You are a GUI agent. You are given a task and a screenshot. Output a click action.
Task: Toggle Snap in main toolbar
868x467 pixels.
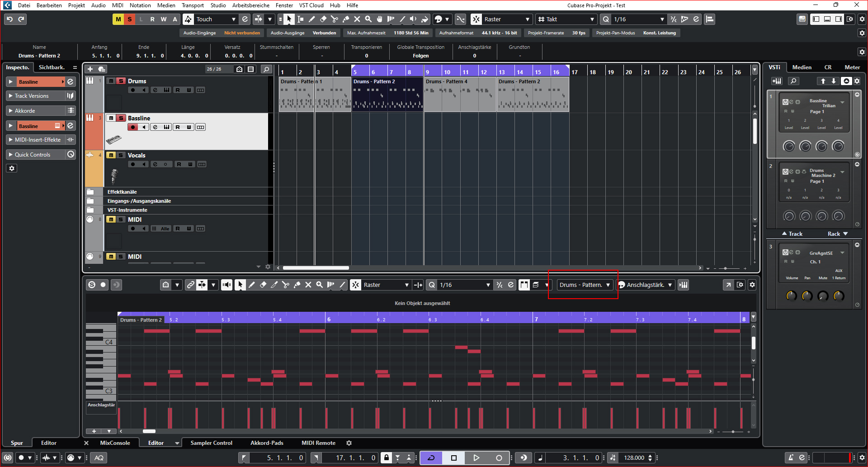476,19
